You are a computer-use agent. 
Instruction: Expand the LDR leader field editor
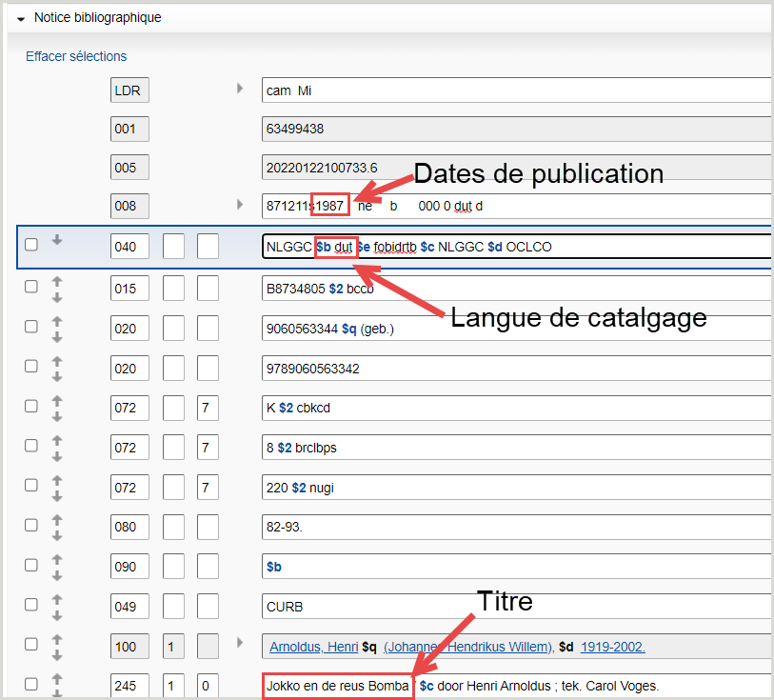pos(240,89)
